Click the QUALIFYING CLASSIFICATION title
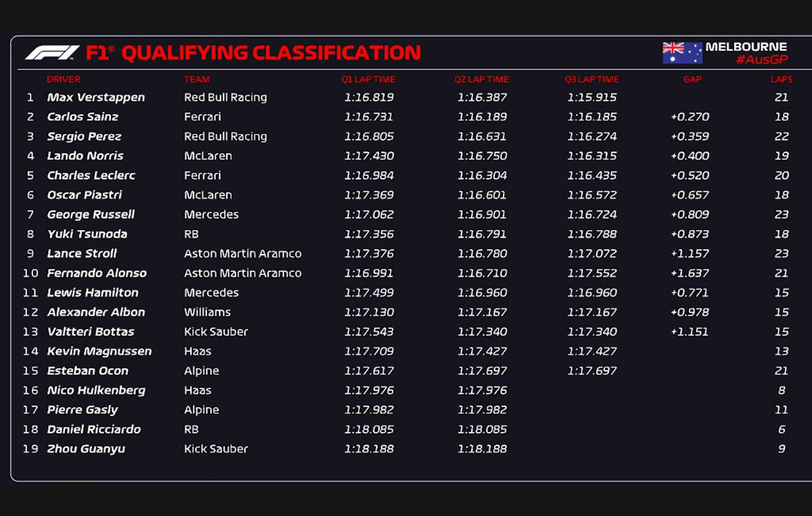The width and height of the screenshot is (812, 516). 271,53
